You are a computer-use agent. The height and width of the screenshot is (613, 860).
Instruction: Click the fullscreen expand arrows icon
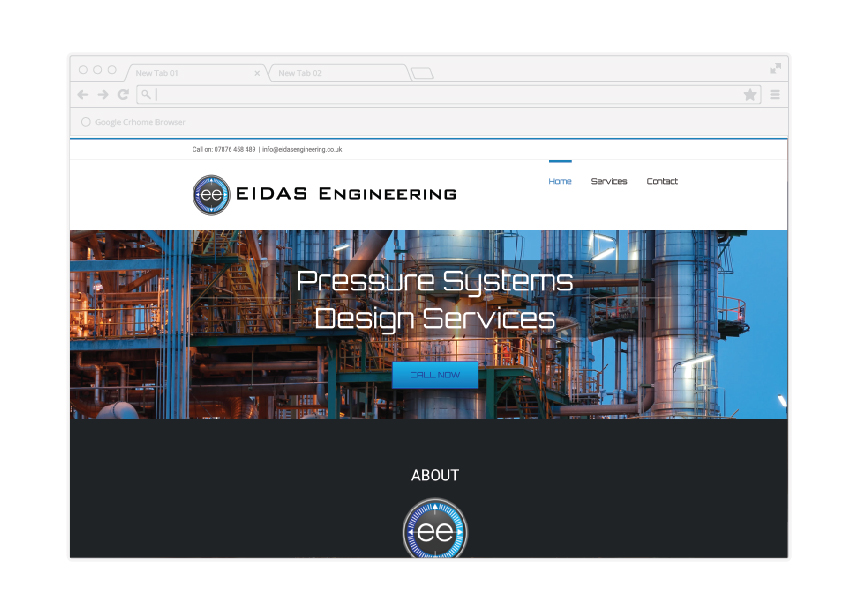coord(776,69)
